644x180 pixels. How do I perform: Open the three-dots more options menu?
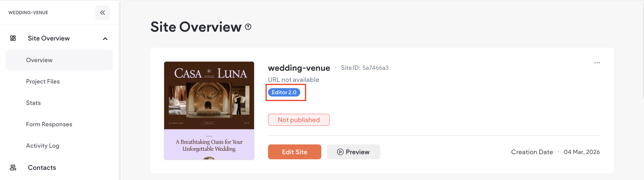(597, 63)
